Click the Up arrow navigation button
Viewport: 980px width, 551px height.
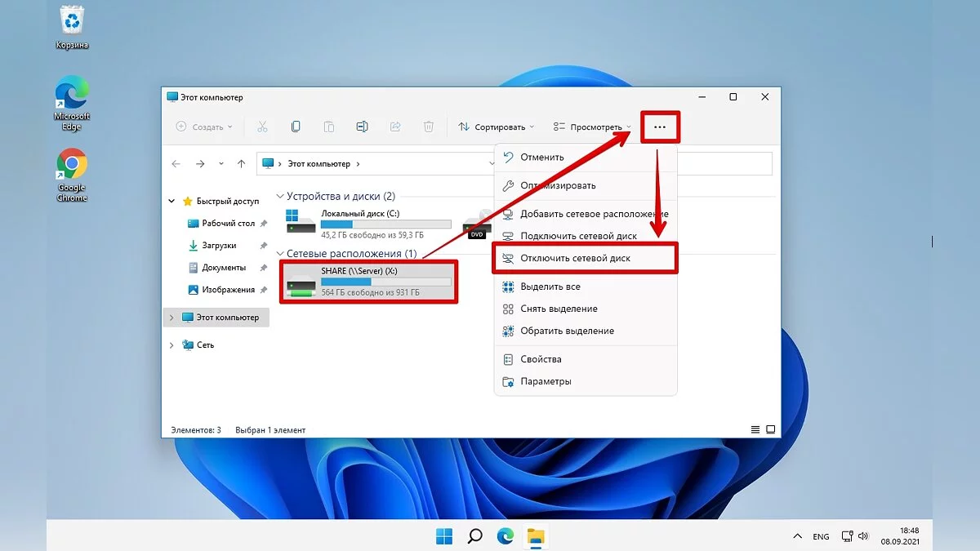click(x=241, y=163)
